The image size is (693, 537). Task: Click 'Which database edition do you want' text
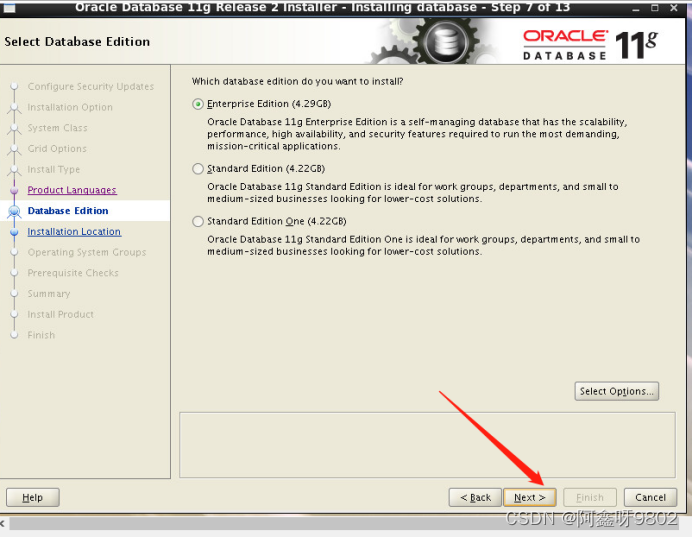click(x=297, y=82)
